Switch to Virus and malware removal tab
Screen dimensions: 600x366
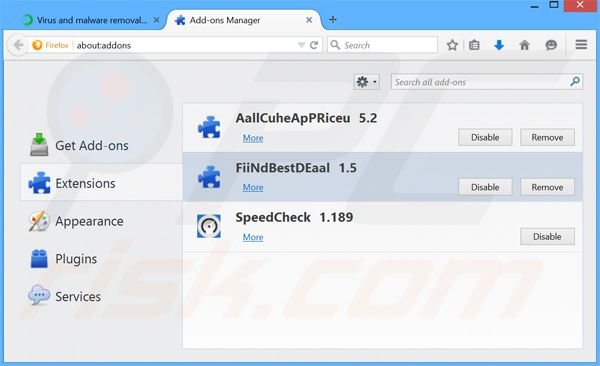pos(91,20)
